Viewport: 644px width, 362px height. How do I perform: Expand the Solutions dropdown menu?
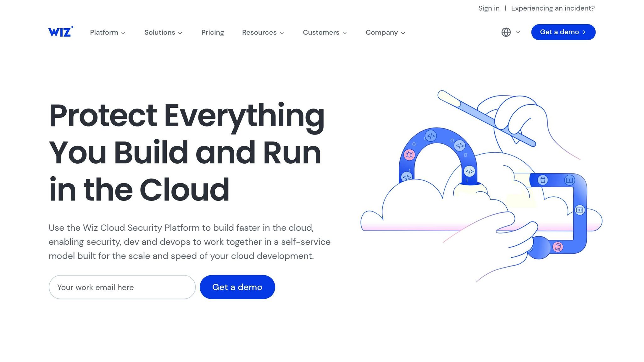tap(163, 32)
